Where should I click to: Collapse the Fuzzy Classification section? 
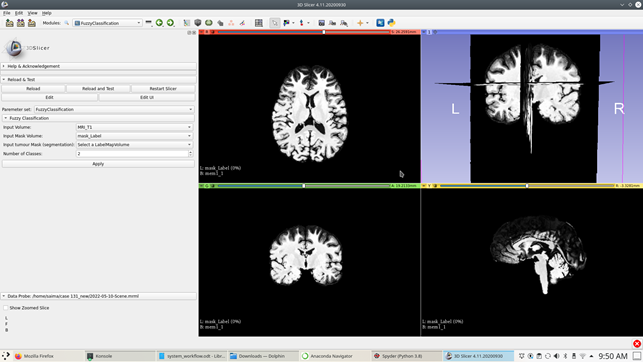point(98,118)
